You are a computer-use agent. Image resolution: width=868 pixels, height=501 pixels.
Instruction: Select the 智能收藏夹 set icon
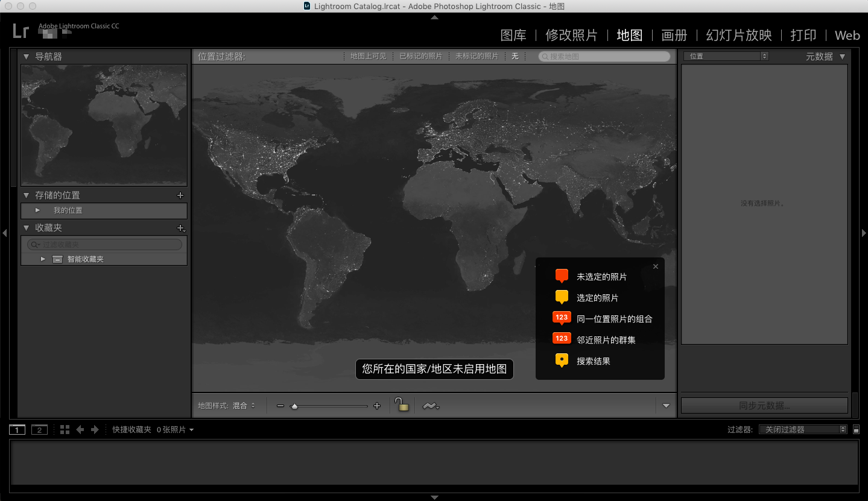click(x=57, y=259)
